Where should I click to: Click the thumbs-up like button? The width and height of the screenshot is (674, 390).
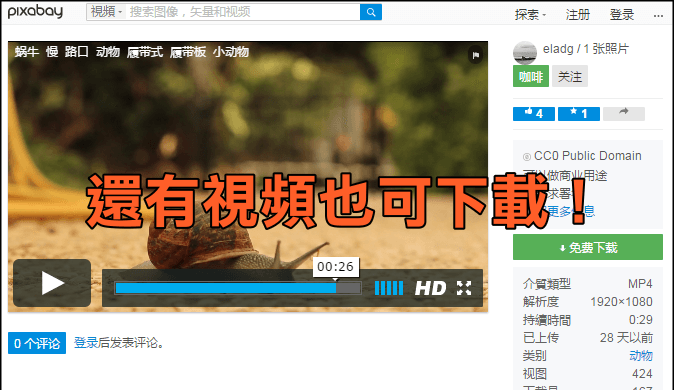(534, 114)
